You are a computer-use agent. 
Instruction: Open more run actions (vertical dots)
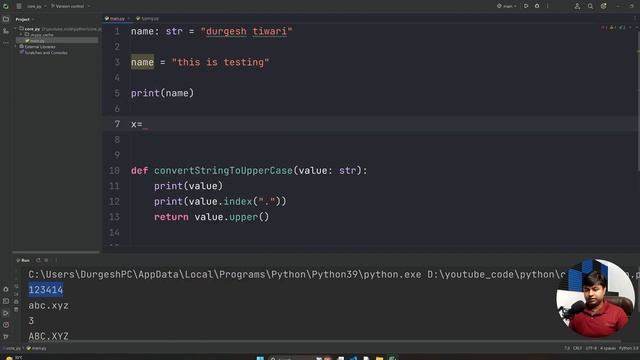548,6
